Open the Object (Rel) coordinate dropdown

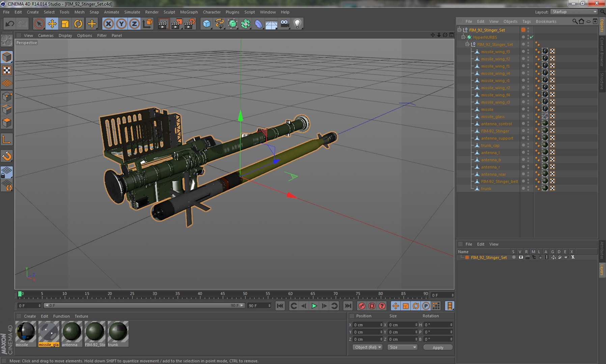point(367,347)
